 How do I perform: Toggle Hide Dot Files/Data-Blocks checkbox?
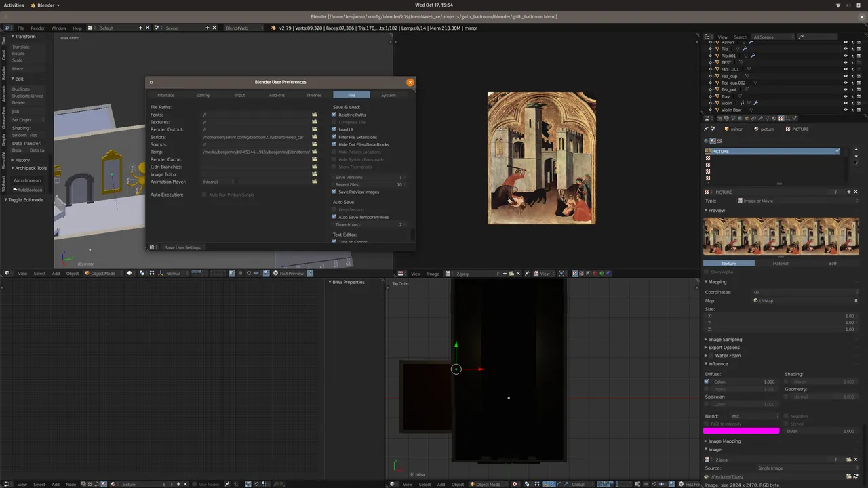334,144
